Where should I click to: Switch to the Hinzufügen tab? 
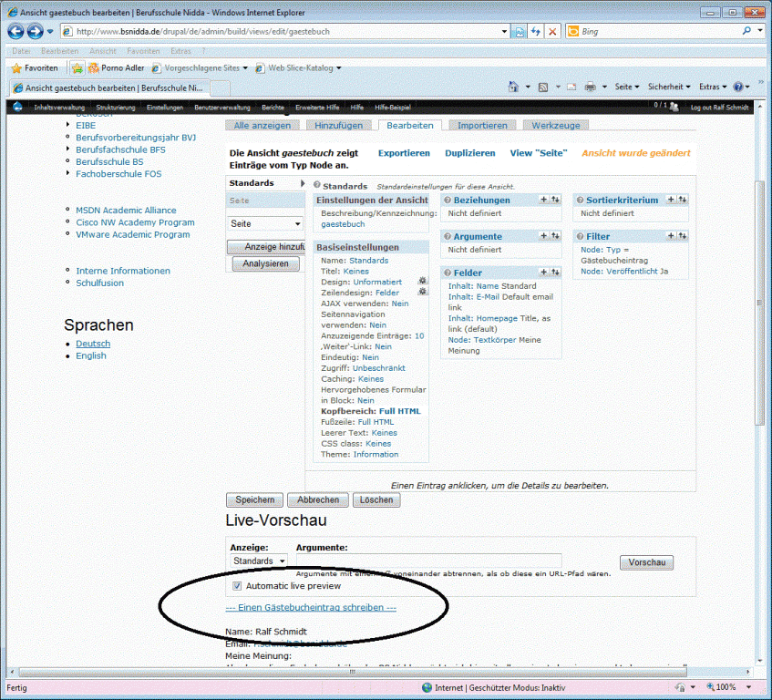(x=337, y=126)
